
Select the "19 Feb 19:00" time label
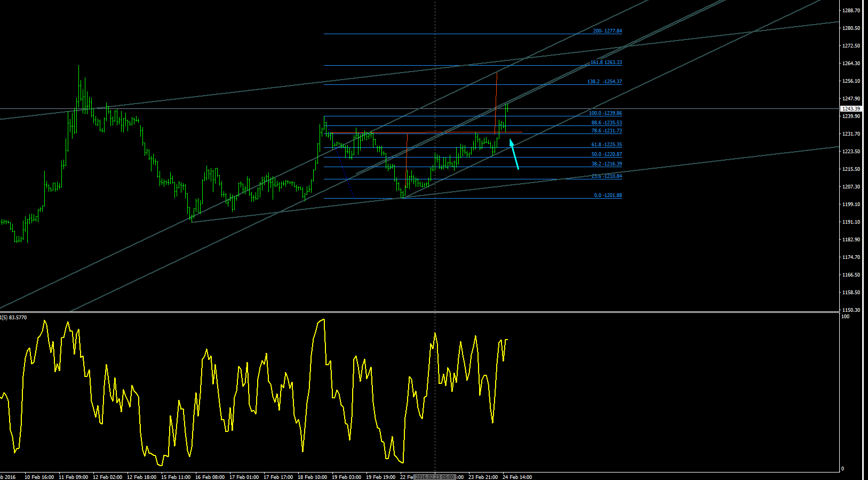pyautogui.click(x=380, y=477)
